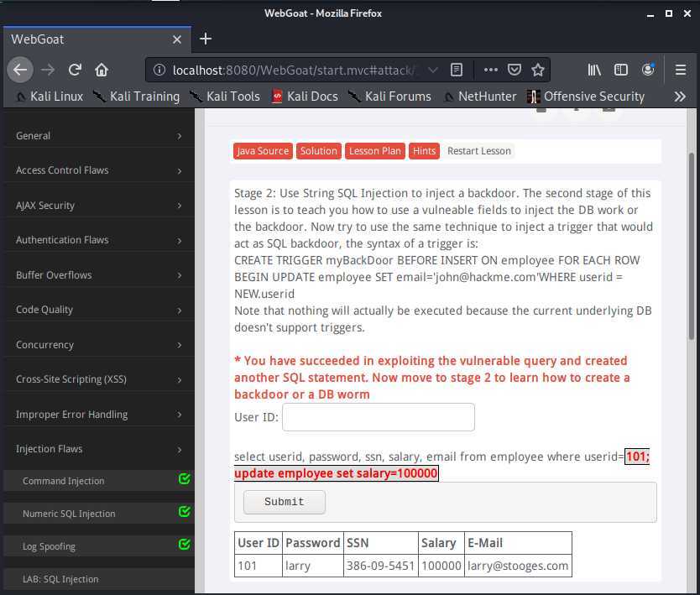This screenshot has width=700, height=595.
Task: Open the Firefox hamburger menu
Action: pos(681,70)
